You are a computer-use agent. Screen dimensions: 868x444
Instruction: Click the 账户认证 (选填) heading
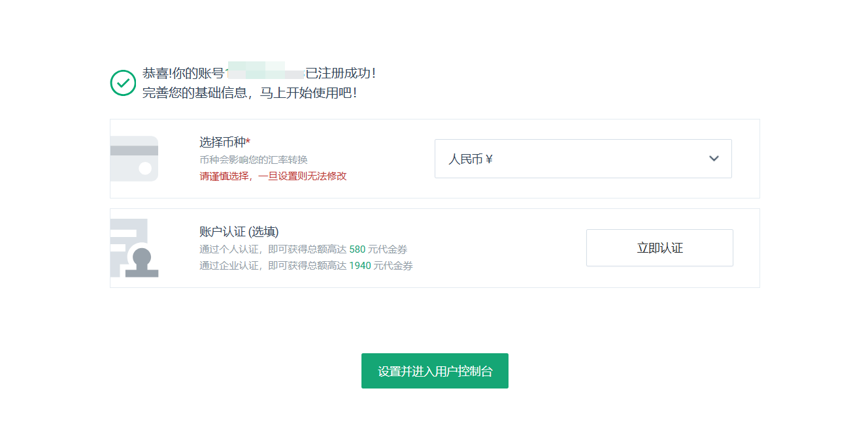237,231
